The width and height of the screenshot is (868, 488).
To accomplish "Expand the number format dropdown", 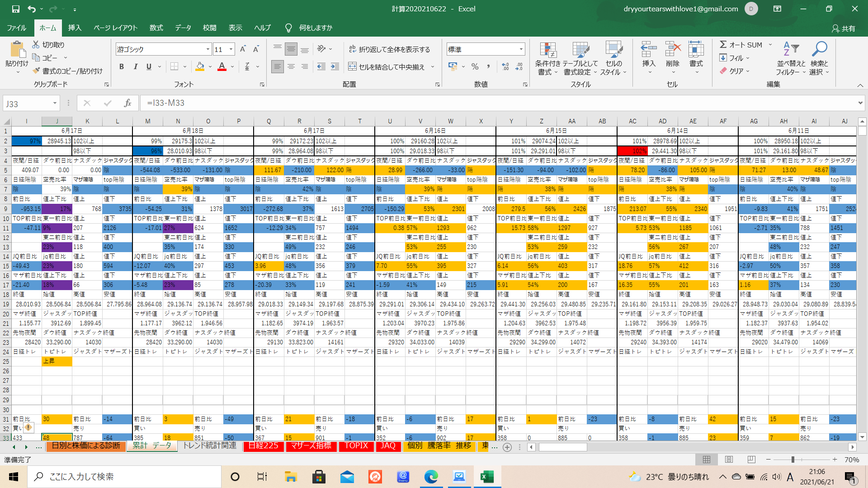I will [x=521, y=49].
